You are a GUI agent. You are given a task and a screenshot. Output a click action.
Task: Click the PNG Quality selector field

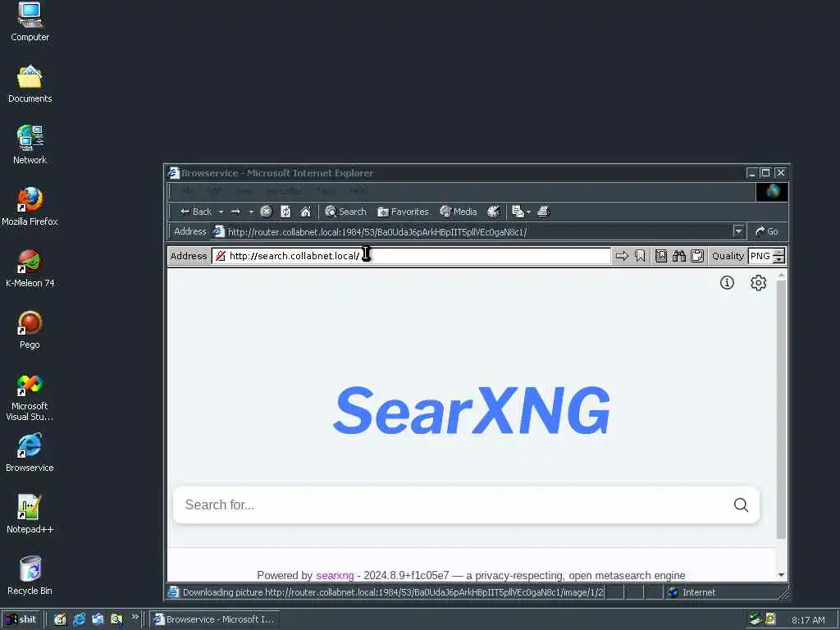(x=760, y=256)
